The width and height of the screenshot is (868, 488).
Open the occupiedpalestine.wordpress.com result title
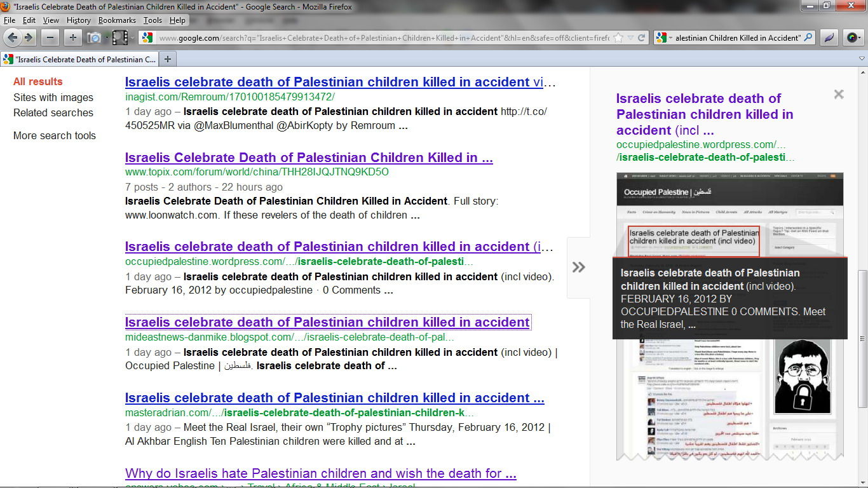339,247
